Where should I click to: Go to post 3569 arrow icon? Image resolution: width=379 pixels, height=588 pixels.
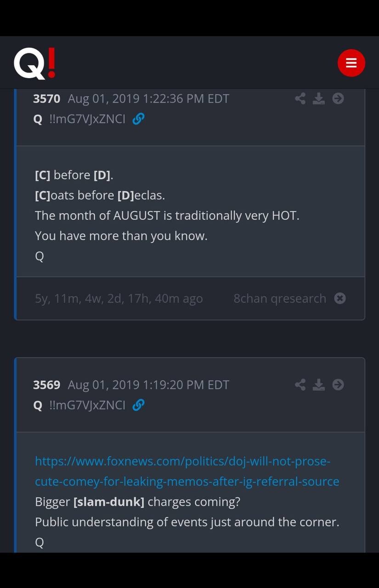click(338, 384)
